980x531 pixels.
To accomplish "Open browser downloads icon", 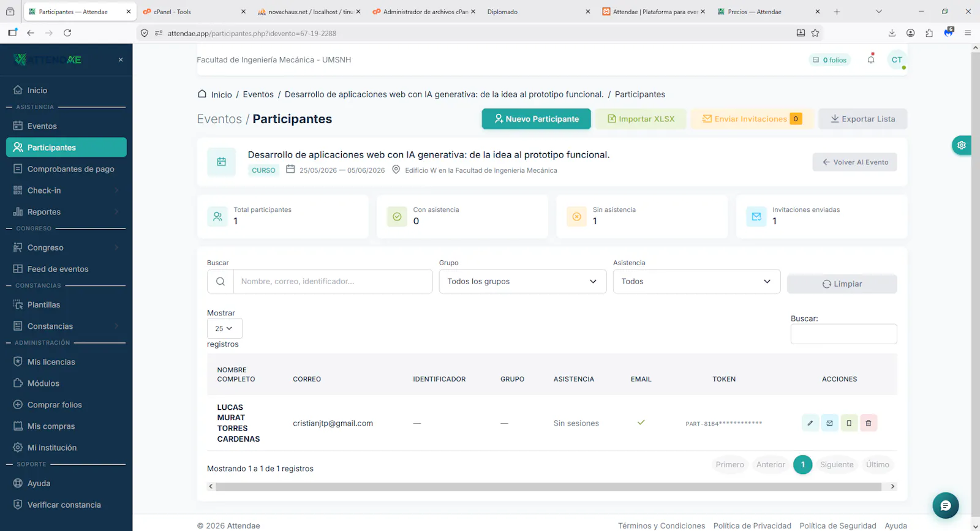I will 892,33.
